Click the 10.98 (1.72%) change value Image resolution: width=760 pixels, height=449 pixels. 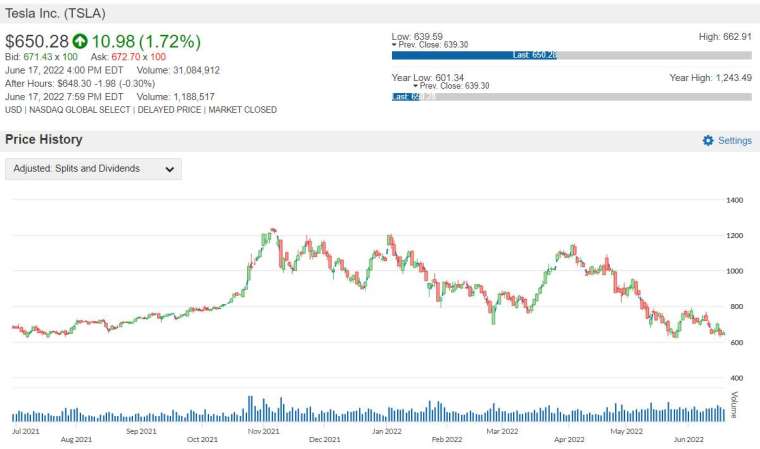click(146, 41)
